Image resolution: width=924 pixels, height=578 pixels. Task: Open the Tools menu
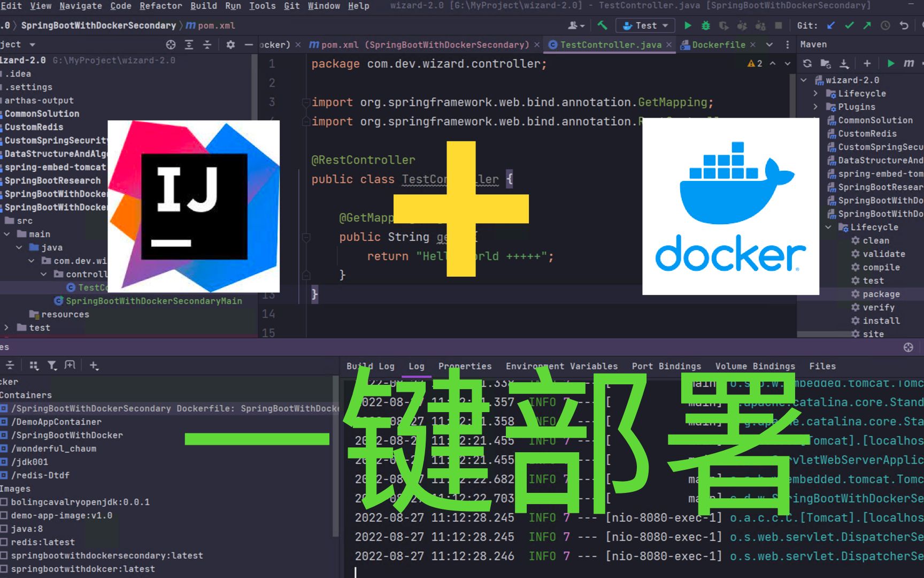(263, 6)
